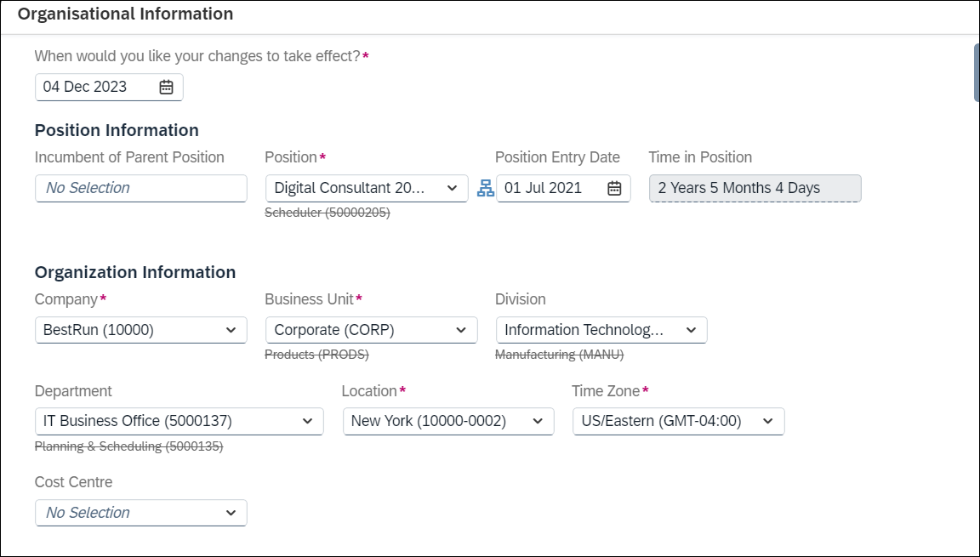Screen dimensions: 980x557
Task: Open the Company dropdown
Action: (x=231, y=330)
